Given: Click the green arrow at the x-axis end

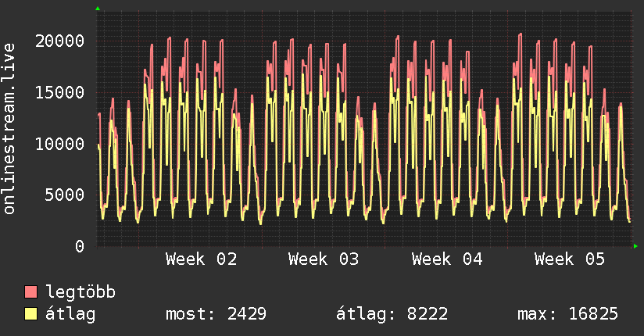Looking at the screenshot, I should click(635, 246).
